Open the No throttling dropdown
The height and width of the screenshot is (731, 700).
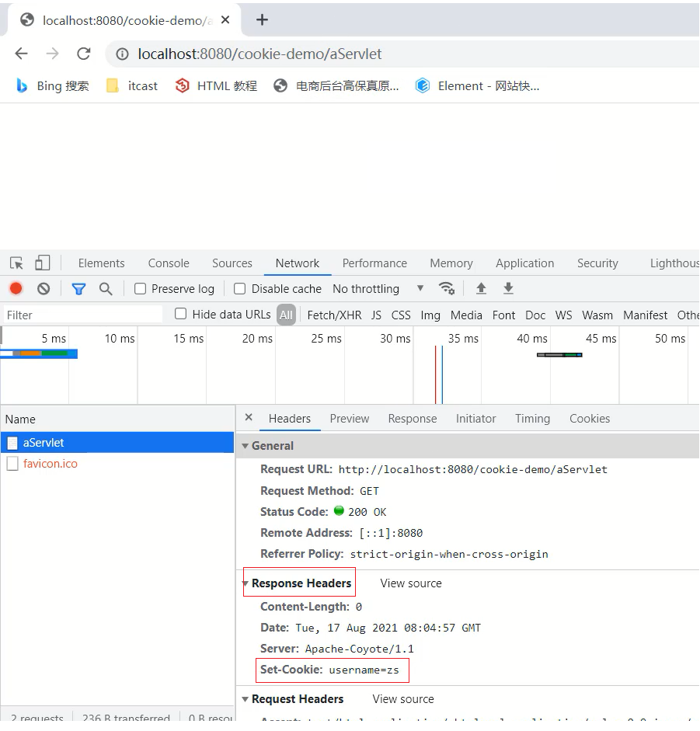click(x=378, y=289)
